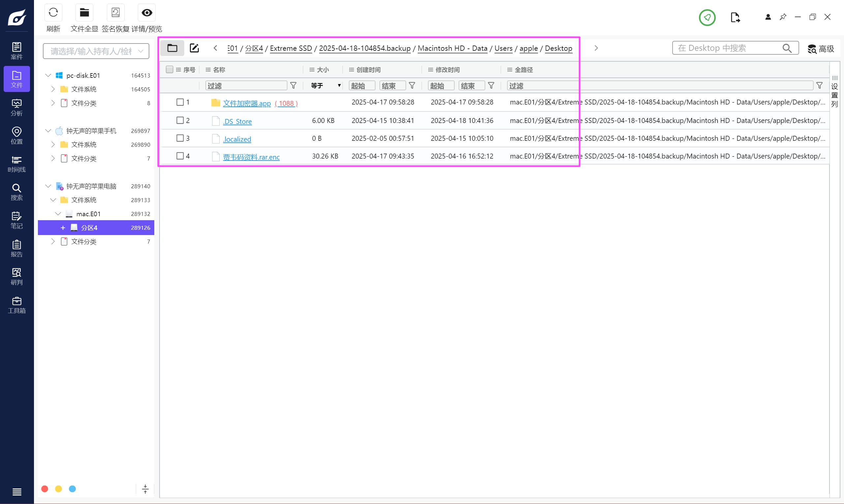
Task: Switch to the 分析 analysis tab
Action: [16, 107]
